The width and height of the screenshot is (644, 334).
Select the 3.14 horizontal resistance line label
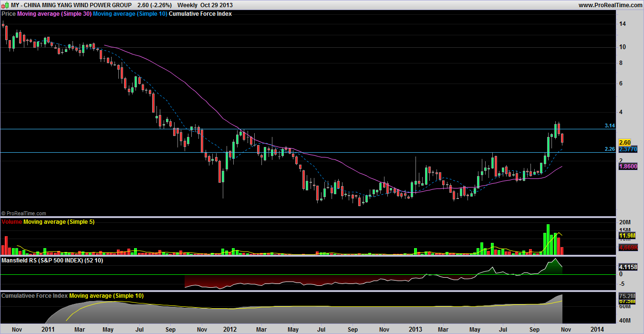point(609,125)
